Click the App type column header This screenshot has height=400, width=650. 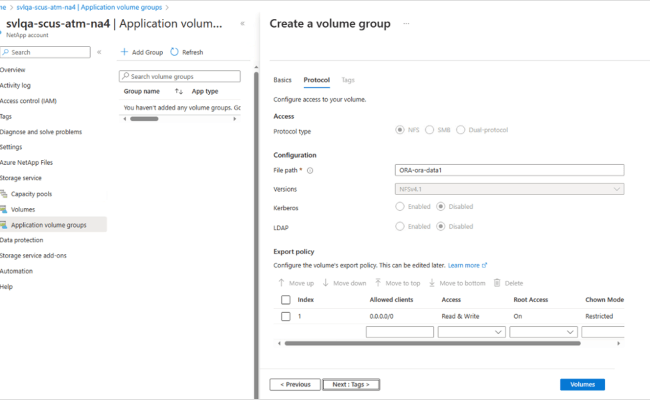[x=205, y=91]
